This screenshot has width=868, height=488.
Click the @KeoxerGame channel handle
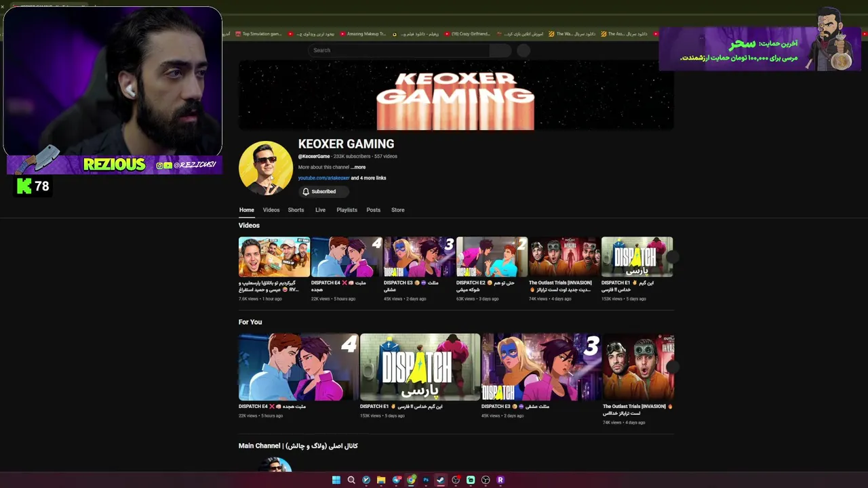[314, 157]
